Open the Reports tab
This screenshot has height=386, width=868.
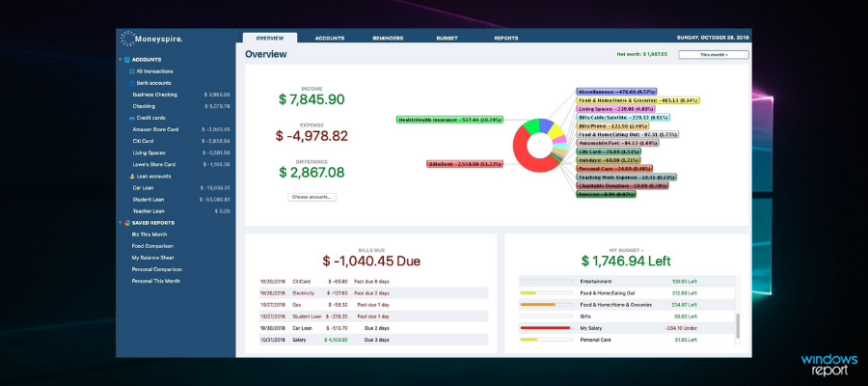click(506, 39)
